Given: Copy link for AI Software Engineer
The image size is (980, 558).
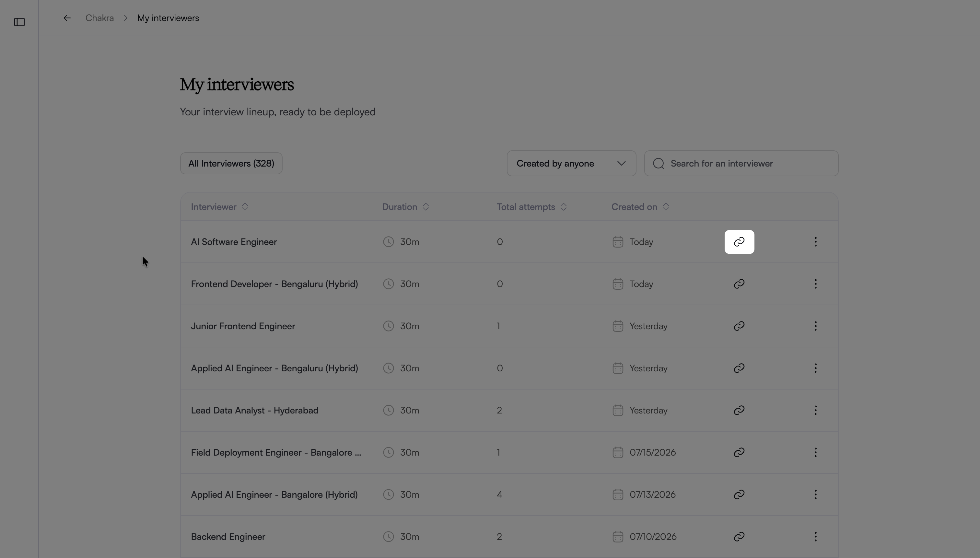Looking at the screenshot, I should click(739, 242).
